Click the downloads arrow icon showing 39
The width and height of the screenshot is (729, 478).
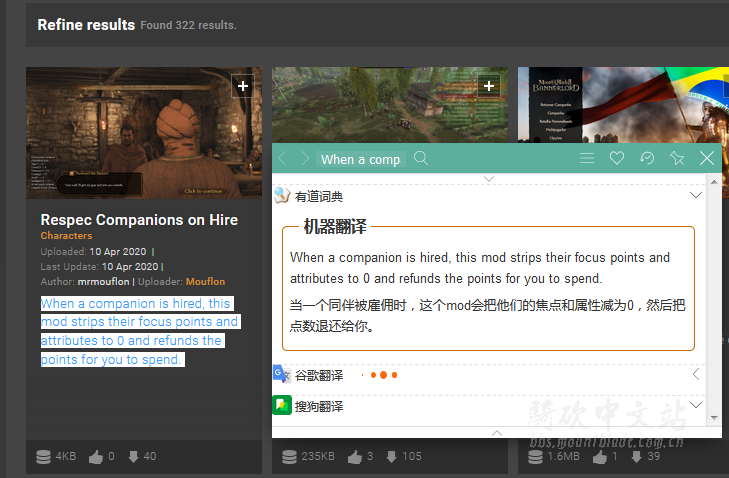coord(636,457)
